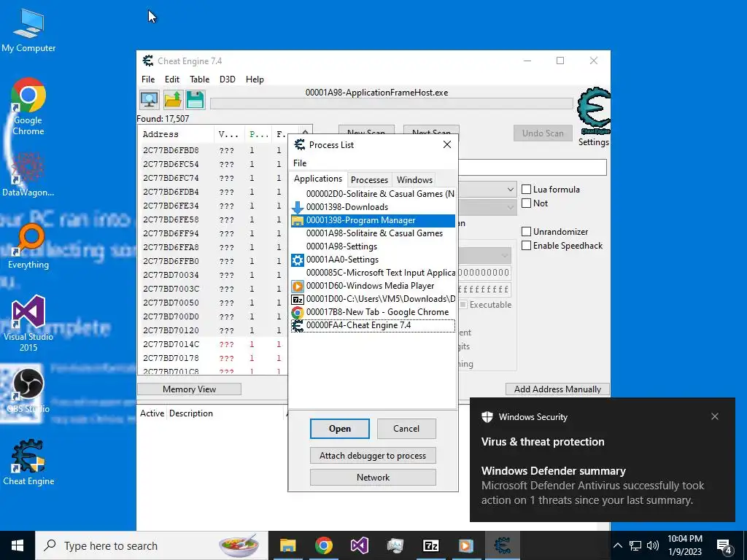Click the floppy disk save icon
Viewport: 747px width, 560px height.
[196, 100]
